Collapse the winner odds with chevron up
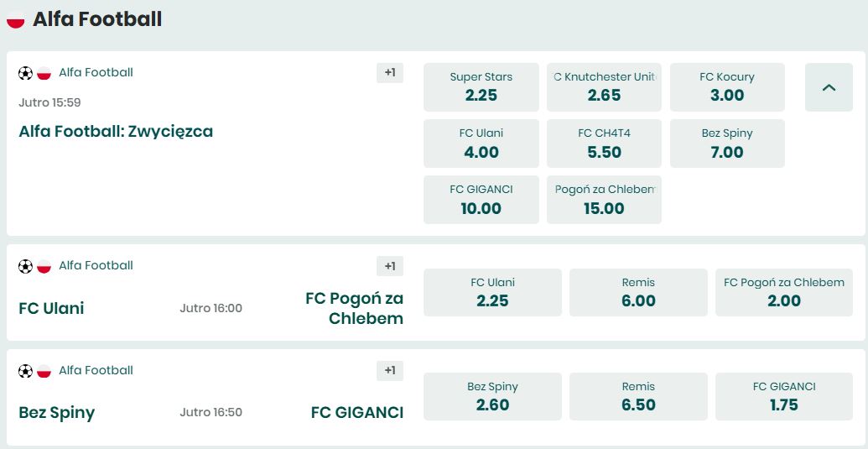The width and height of the screenshot is (868, 449). point(829,87)
